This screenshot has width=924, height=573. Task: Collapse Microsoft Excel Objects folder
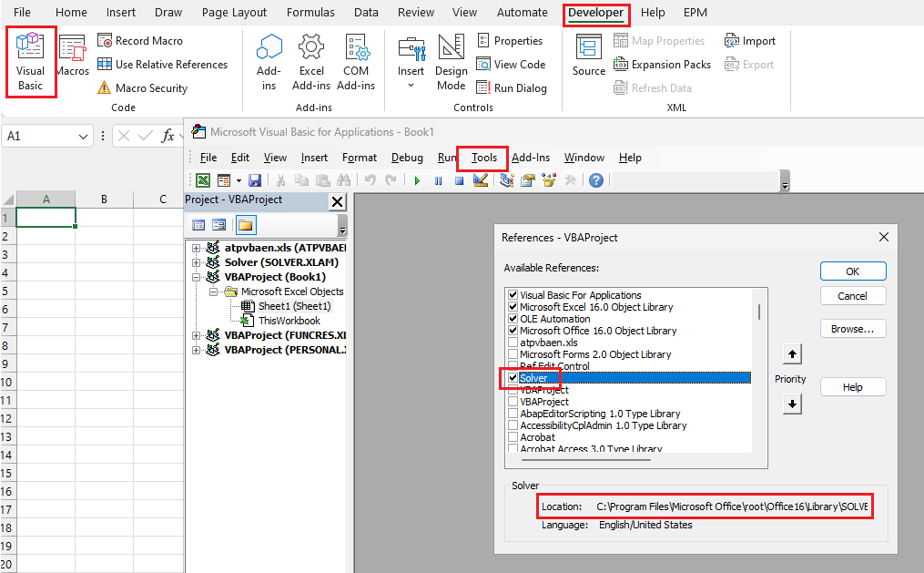click(x=213, y=292)
